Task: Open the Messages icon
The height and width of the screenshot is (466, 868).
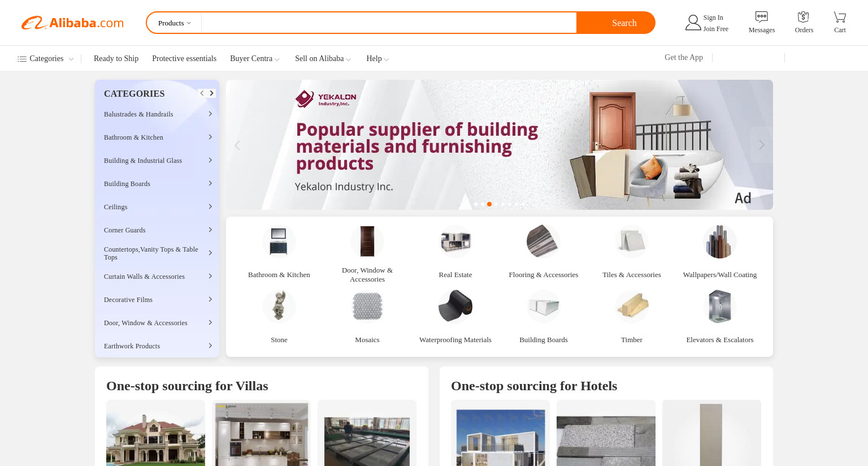Action: click(761, 17)
